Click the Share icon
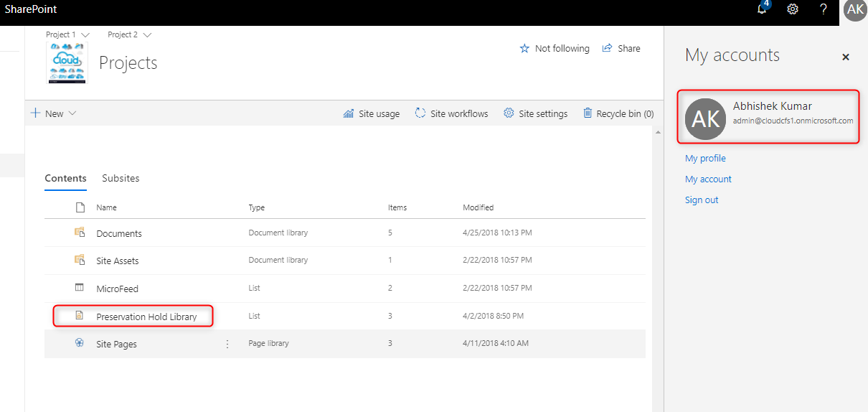868x412 pixels. (x=608, y=48)
